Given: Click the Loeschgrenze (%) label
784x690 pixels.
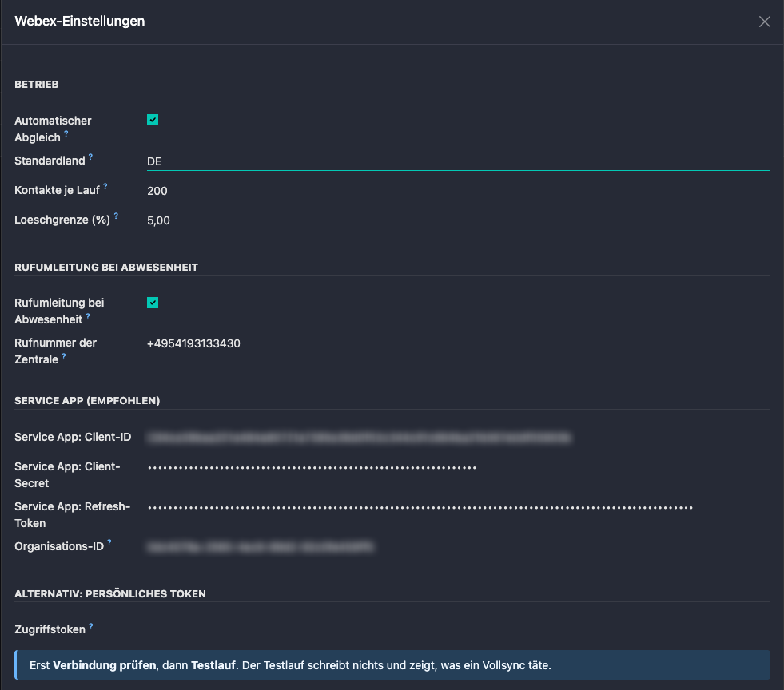Looking at the screenshot, I should click(62, 220).
